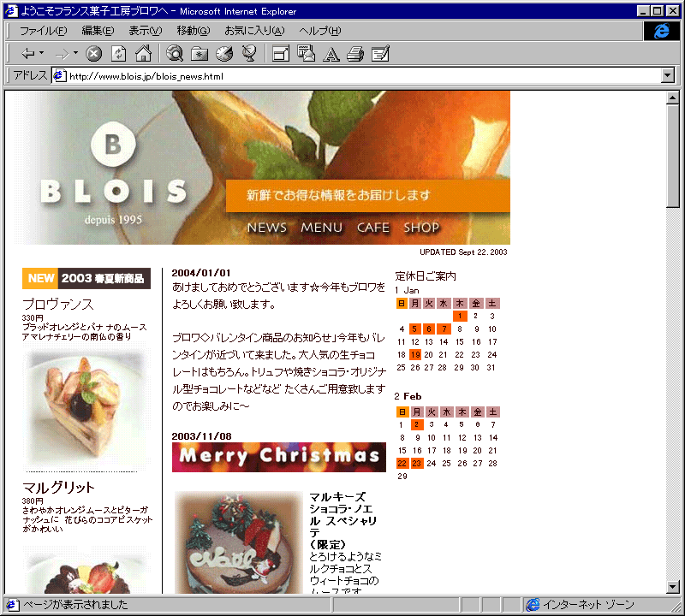Stop loading the page with the Stop icon
The image size is (685, 616).
click(x=93, y=54)
